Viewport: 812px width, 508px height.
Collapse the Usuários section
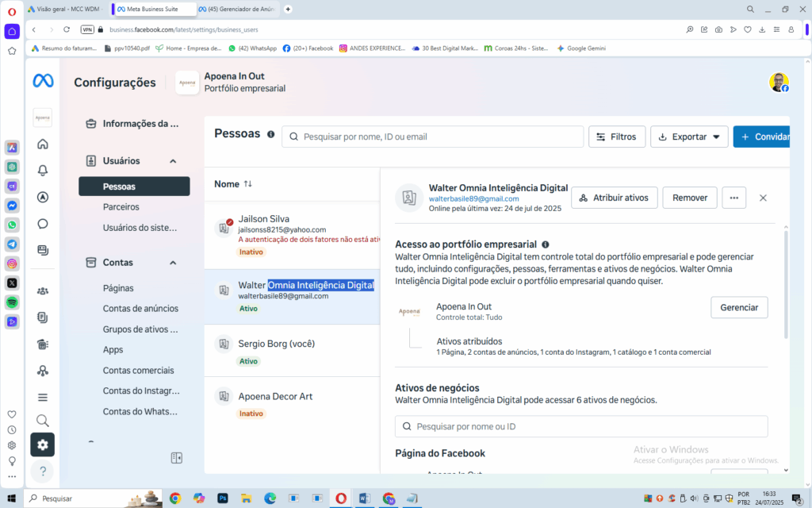tap(173, 161)
